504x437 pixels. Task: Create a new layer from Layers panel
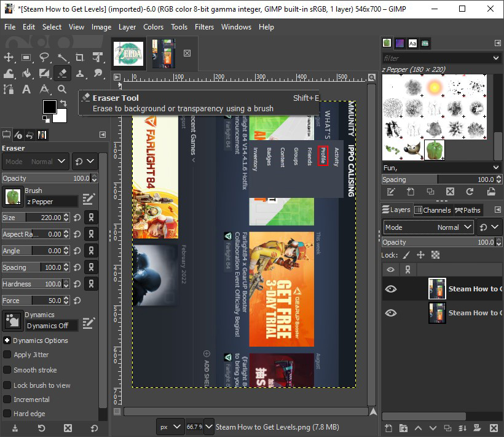point(388,428)
